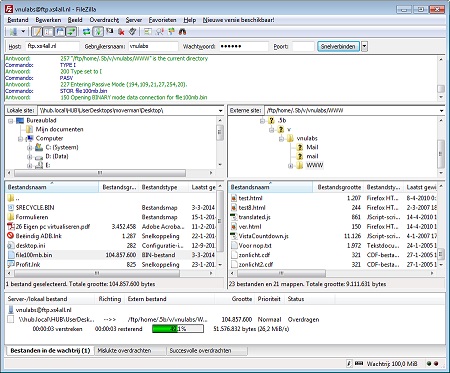Click the Gebruikersnaam input field
Screen dimensions: 450x373
point(153,46)
